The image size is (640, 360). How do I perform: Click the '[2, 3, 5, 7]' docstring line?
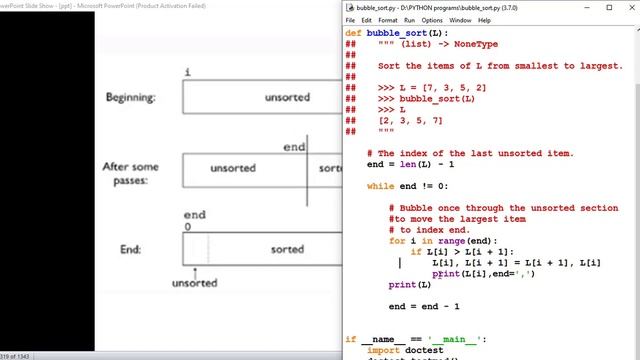coord(410,120)
